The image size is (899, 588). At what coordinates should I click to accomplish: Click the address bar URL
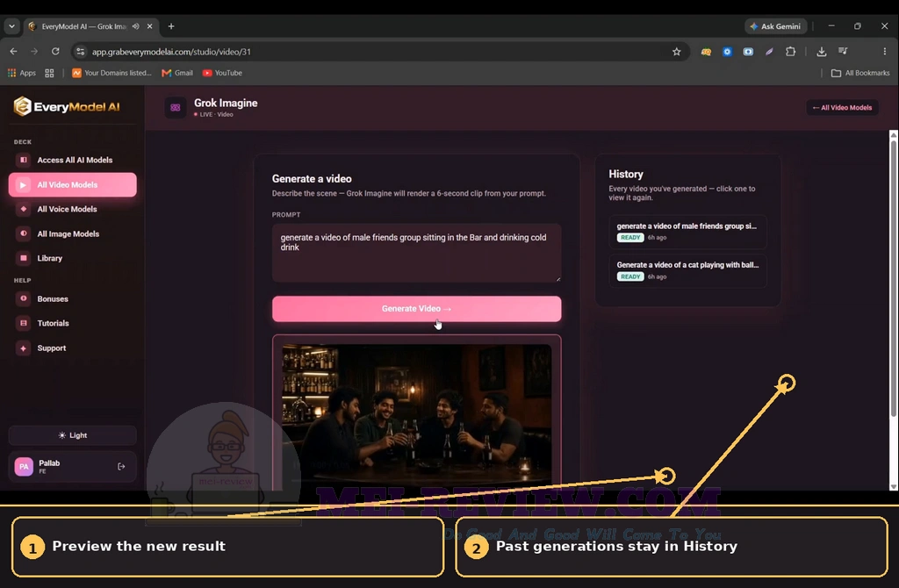[171, 52]
